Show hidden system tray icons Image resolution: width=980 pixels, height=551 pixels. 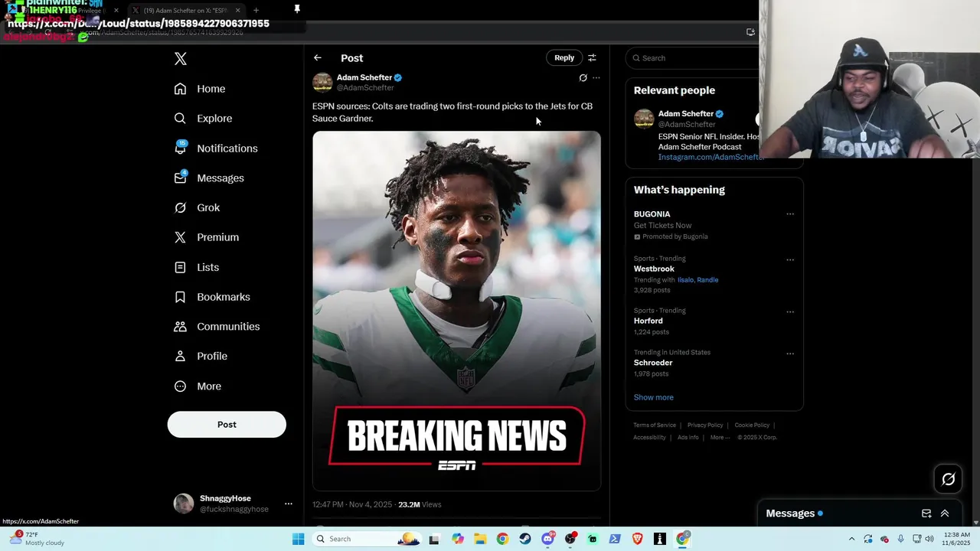point(851,539)
